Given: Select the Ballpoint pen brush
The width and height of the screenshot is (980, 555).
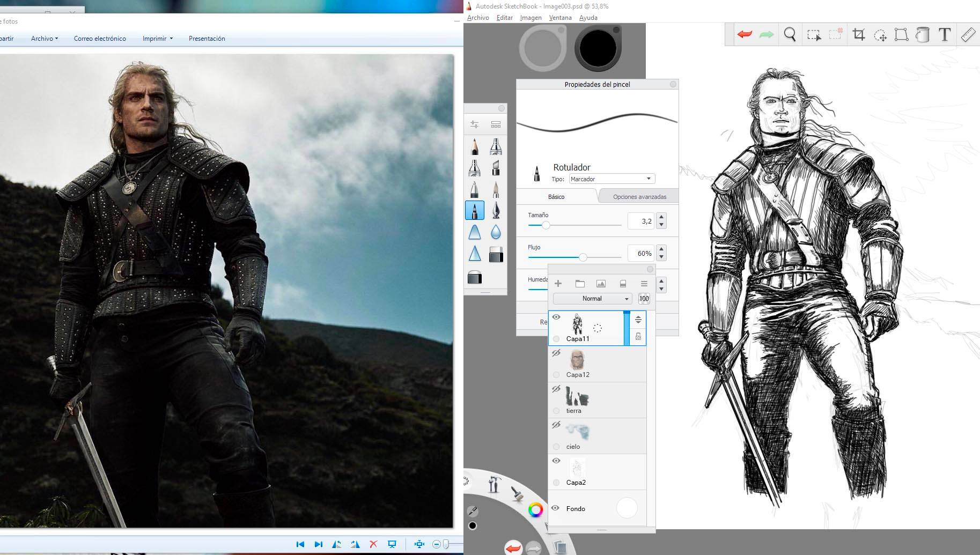Looking at the screenshot, I should point(475,189).
